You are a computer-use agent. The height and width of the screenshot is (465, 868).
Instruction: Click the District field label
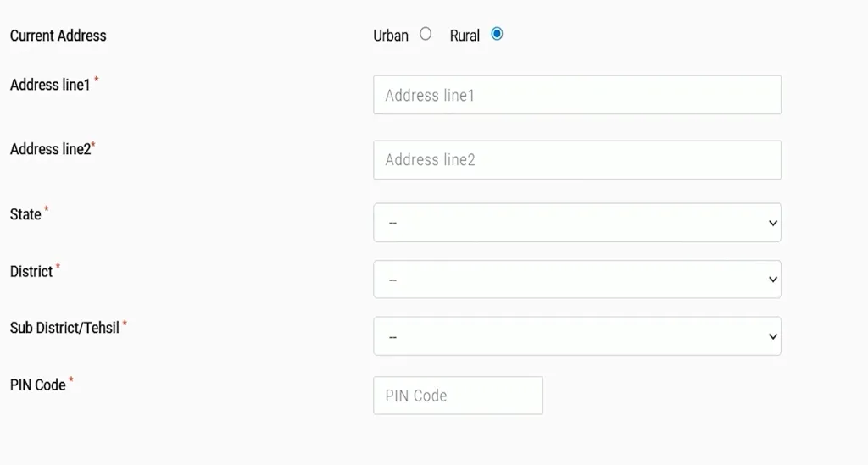click(31, 272)
